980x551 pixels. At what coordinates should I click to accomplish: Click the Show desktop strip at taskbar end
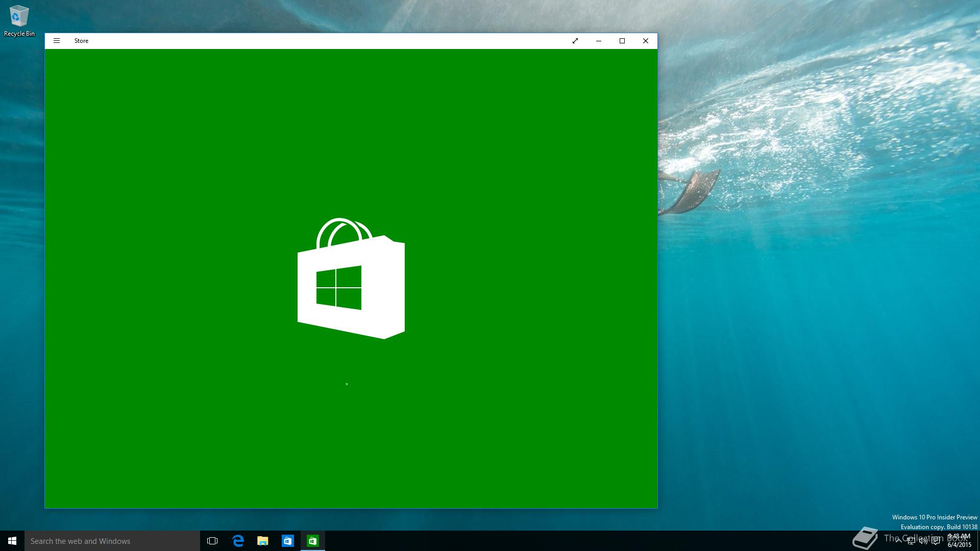978,541
